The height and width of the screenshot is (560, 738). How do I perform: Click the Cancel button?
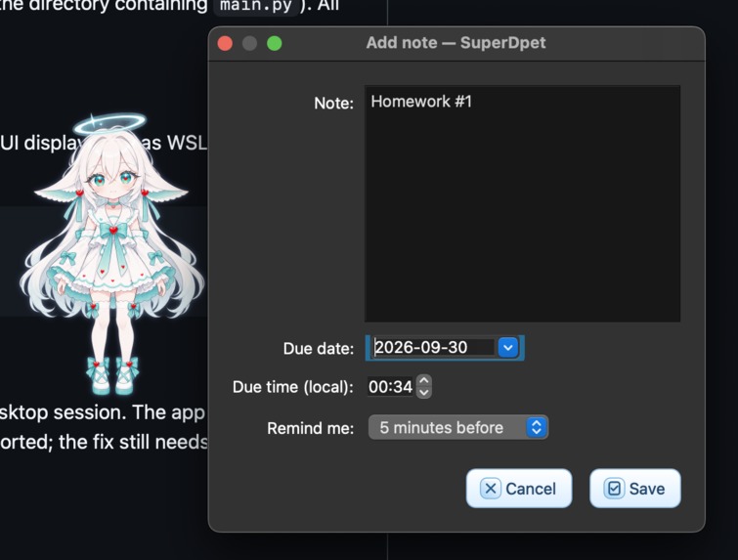[519, 488]
